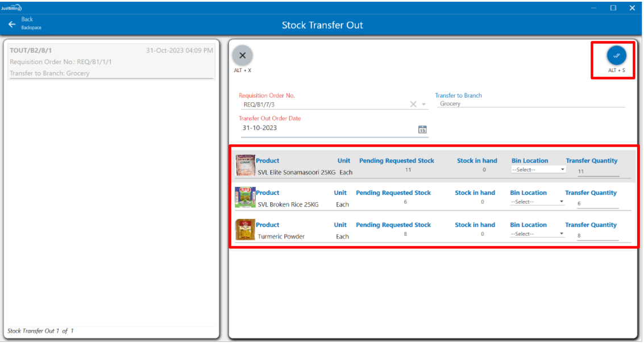This screenshot has height=343, width=644.
Task: Click the JustBilling logo in title bar
Action: (x=11, y=8)
